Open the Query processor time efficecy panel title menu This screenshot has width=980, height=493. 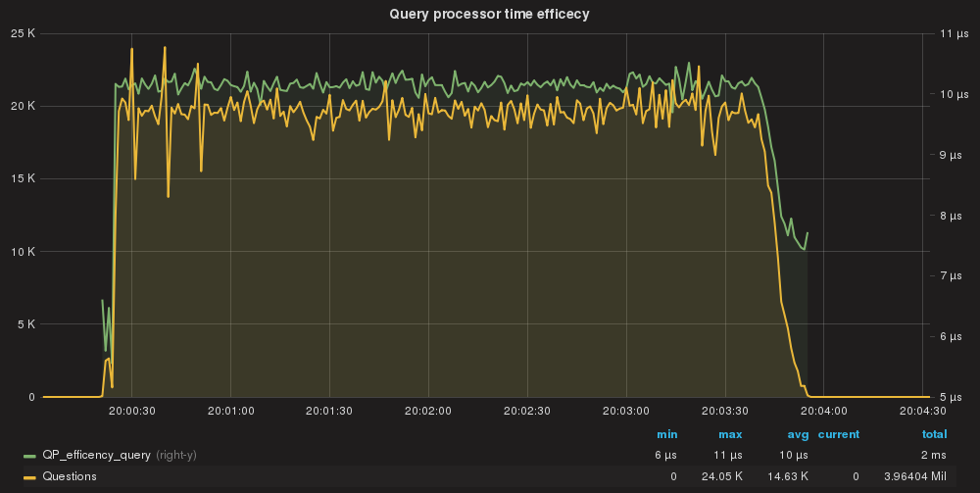click(489, 14)
